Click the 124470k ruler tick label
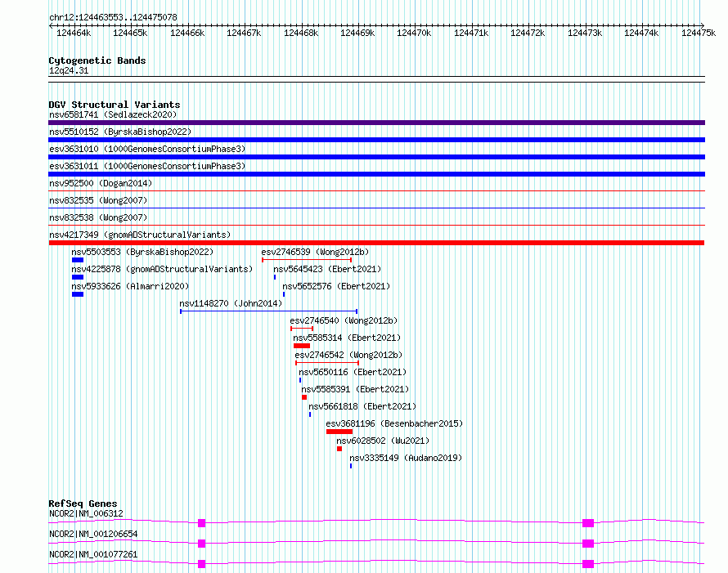728x573 pixels. 414,33
